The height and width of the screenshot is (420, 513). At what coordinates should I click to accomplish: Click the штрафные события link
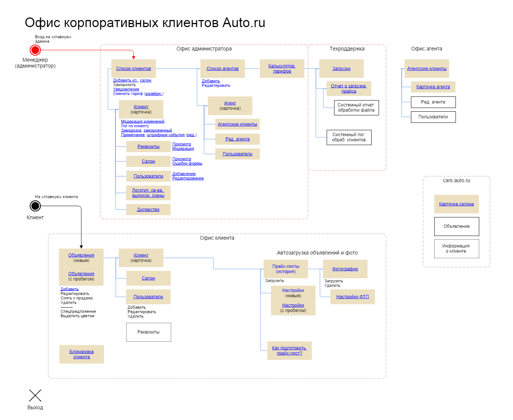click(166, 135)
